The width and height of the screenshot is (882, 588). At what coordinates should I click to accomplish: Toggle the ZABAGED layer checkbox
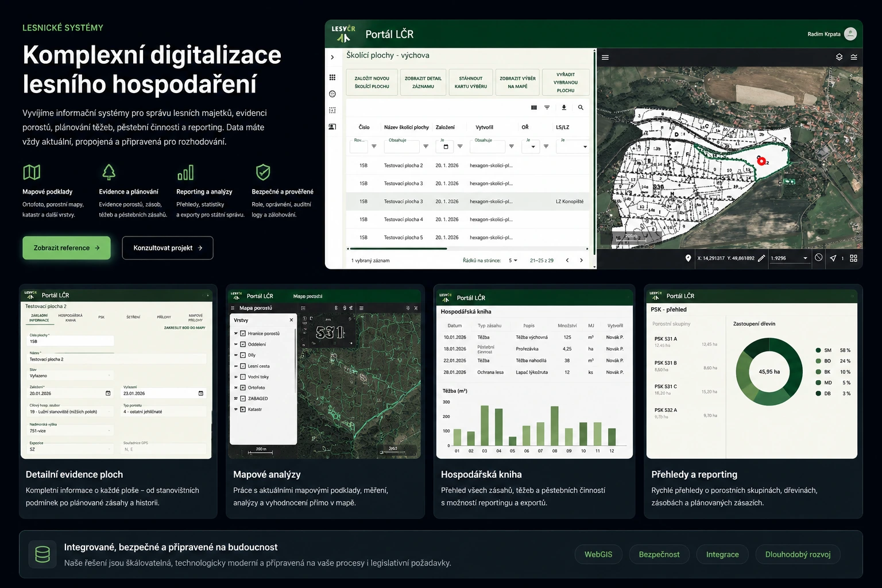tap(243, 399)
